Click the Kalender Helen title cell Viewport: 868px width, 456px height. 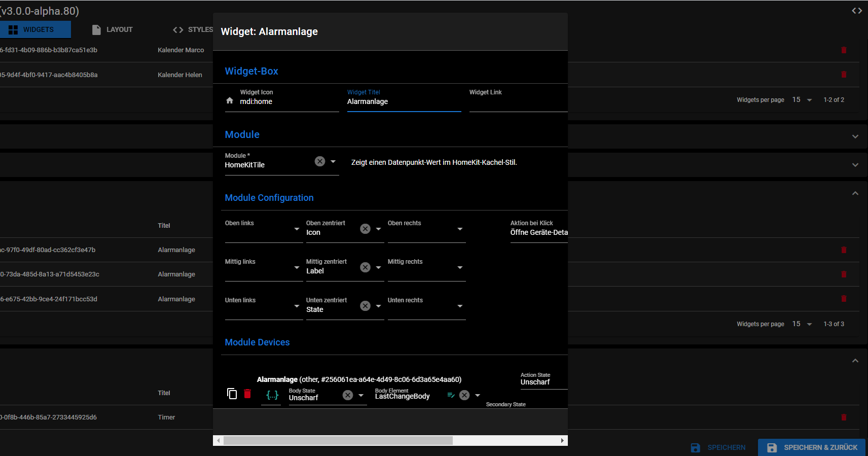[x=180, y=75]
